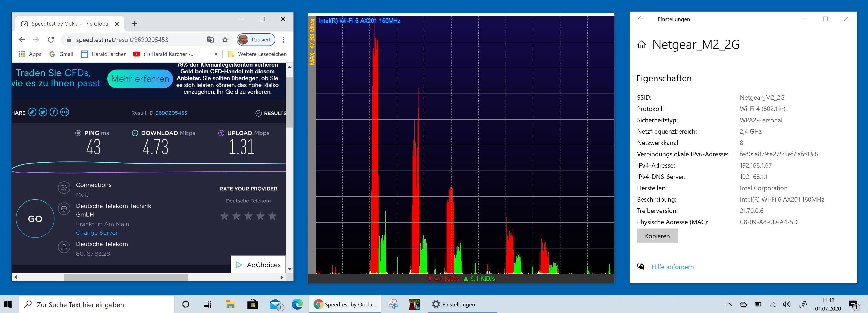This screenshot has height=313, width=868.
Task: Share result via Facebook icon
Action: pyautogui.click(x=54, y=112)
